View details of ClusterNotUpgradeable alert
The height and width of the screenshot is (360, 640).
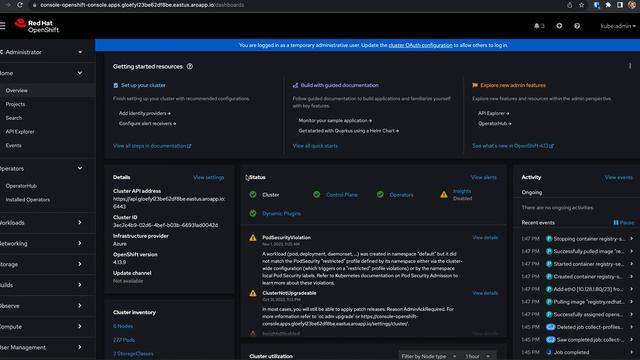tap(485, 293)
